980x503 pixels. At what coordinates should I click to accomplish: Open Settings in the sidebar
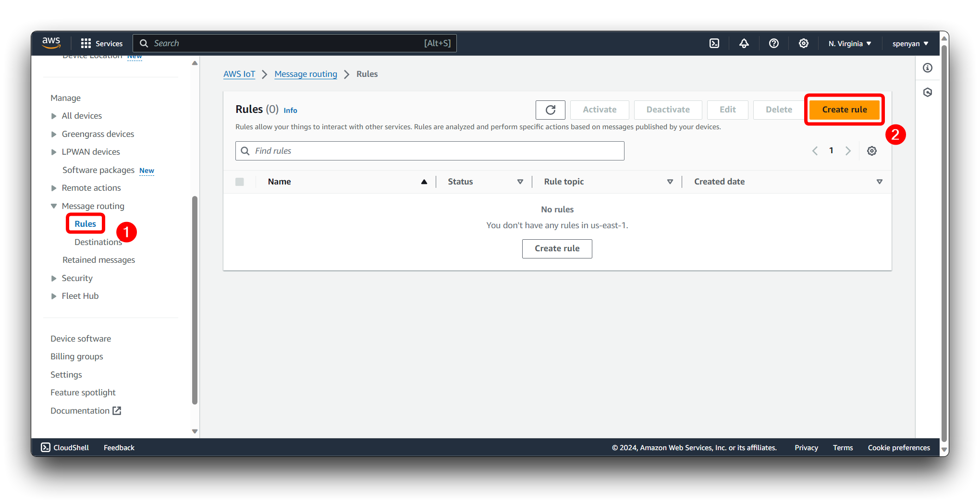(66, 375)
